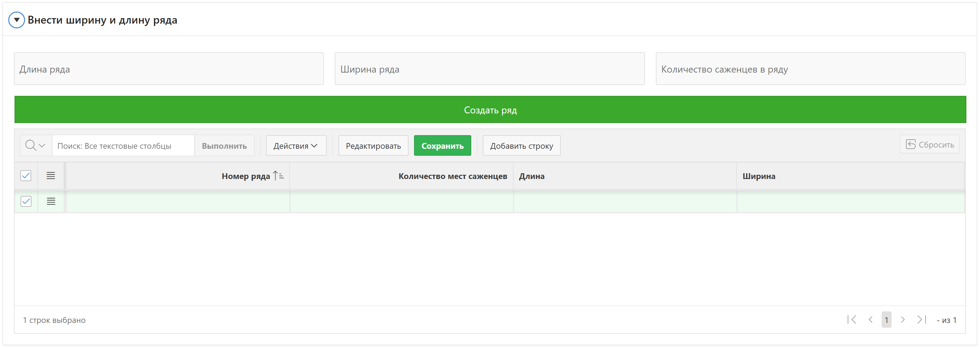This screenshot has height=348, width=980.
Task: Open the Действия actions menu
Action: (296, 145)
